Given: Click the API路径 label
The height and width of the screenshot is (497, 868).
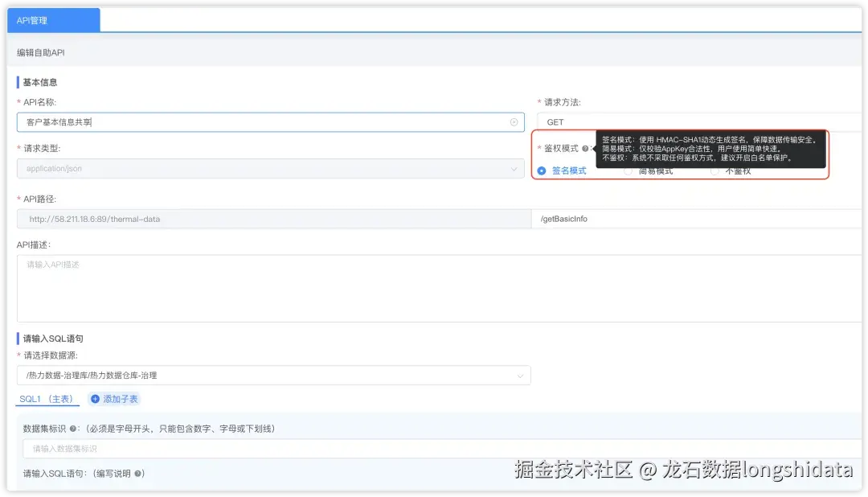Looking at the screenshot, I should pyautogui.click(x=39, y=199).
